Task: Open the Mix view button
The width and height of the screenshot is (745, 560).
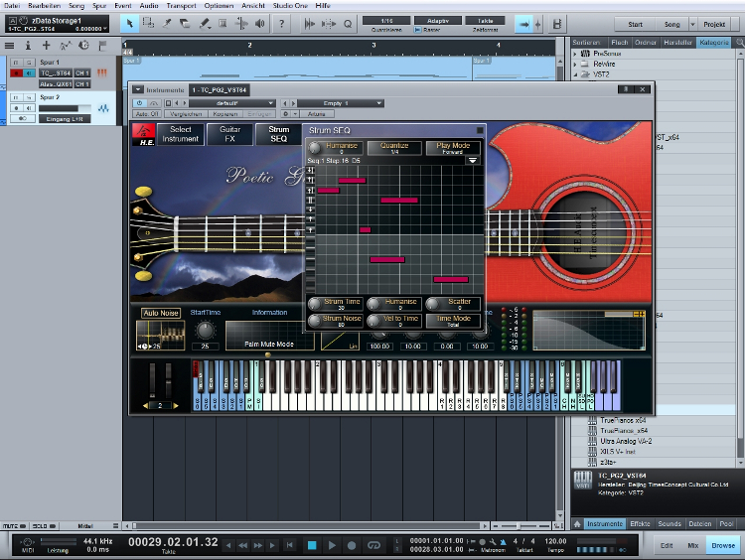Action: click(692, 545)
